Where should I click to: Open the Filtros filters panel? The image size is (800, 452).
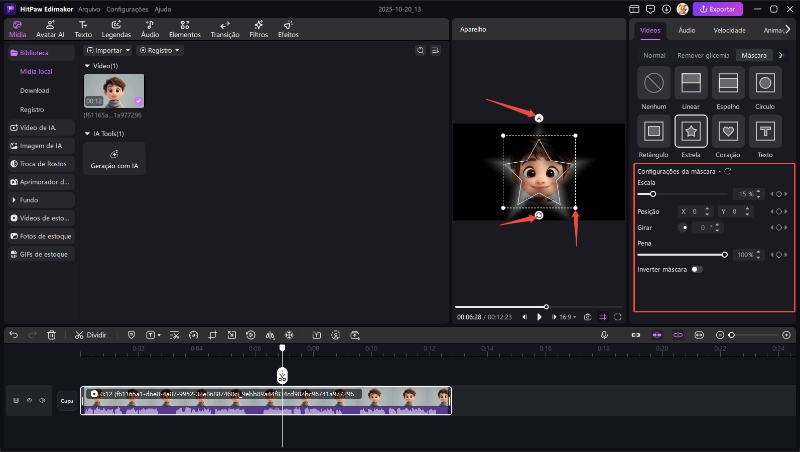point(258,28)
